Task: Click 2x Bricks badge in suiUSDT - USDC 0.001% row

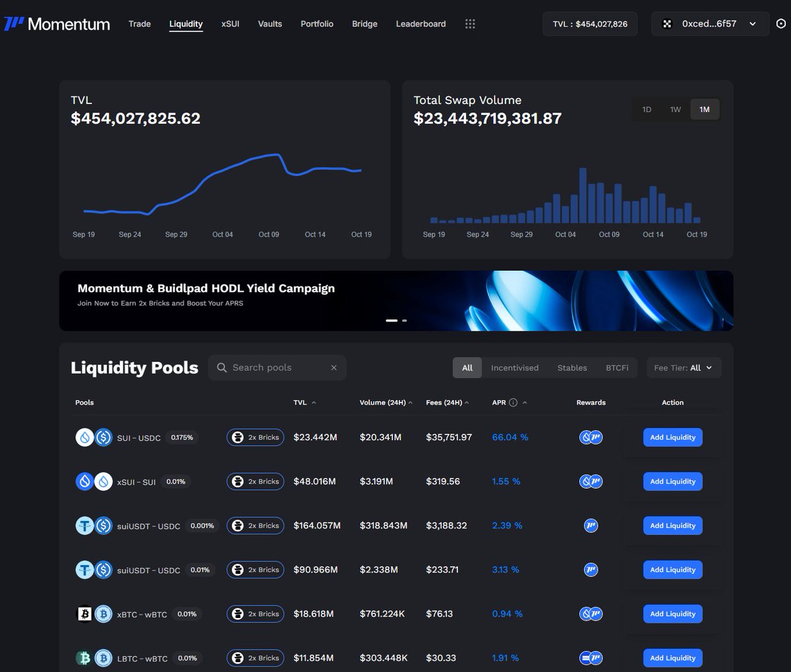Action: tap(256, 526)
